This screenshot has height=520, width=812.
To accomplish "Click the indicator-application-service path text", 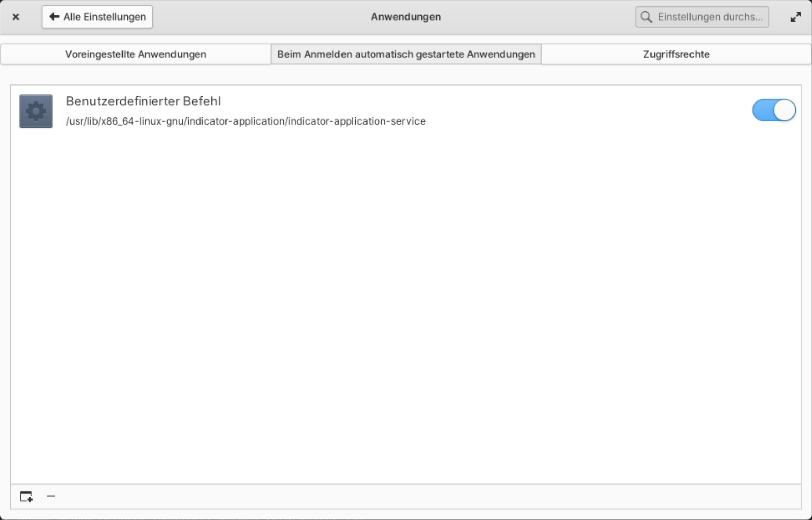I will coord(245,121).
